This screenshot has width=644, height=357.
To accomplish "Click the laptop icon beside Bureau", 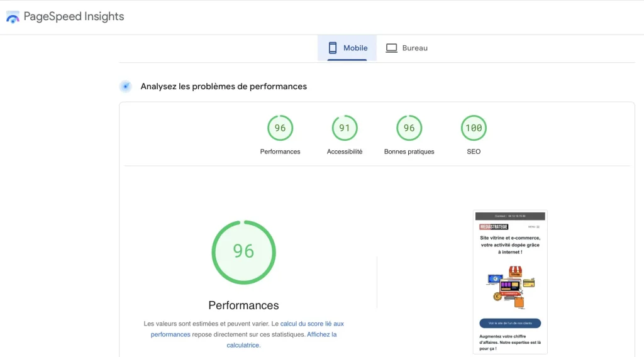I will [x=391, y=48].
